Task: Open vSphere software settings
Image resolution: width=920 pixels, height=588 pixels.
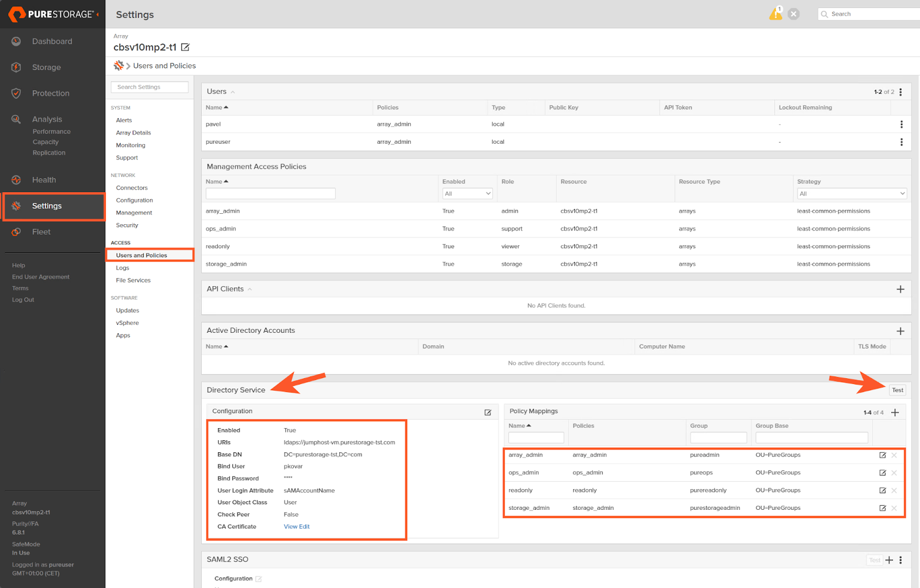Action: [128, 323]
